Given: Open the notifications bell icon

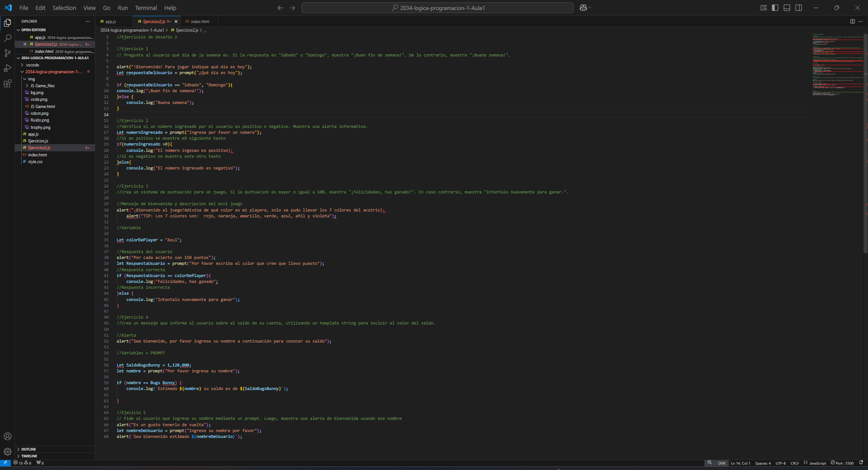Looking at the screenshot, I should pos(861,463).
